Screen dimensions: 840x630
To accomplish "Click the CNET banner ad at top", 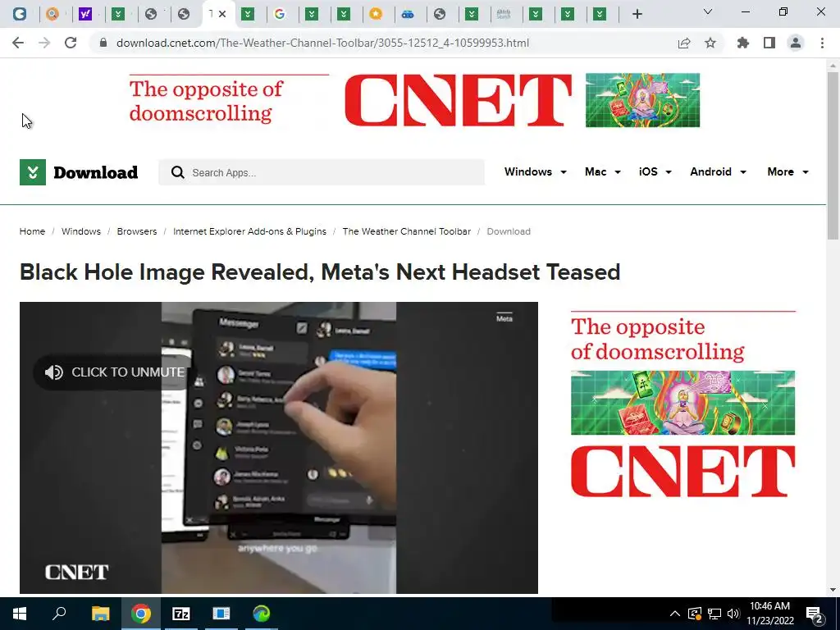I will pyautogui.click(x=414, y=101).
